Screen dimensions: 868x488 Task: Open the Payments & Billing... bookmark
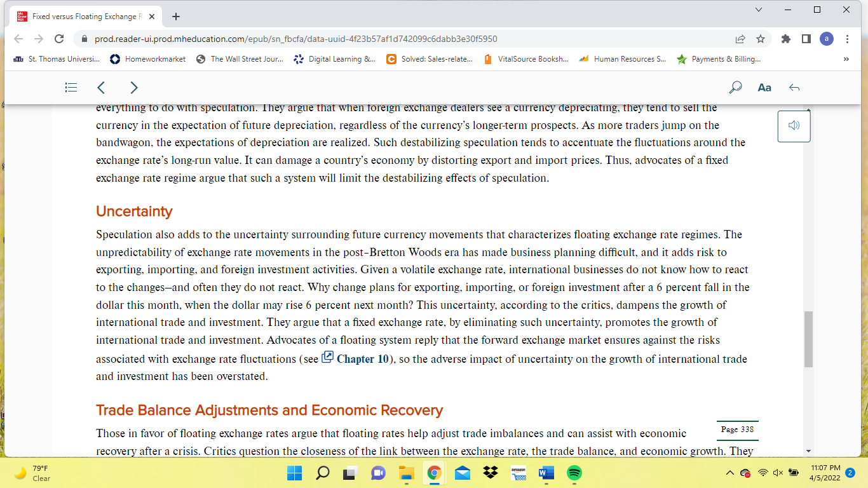pos(719,59)
